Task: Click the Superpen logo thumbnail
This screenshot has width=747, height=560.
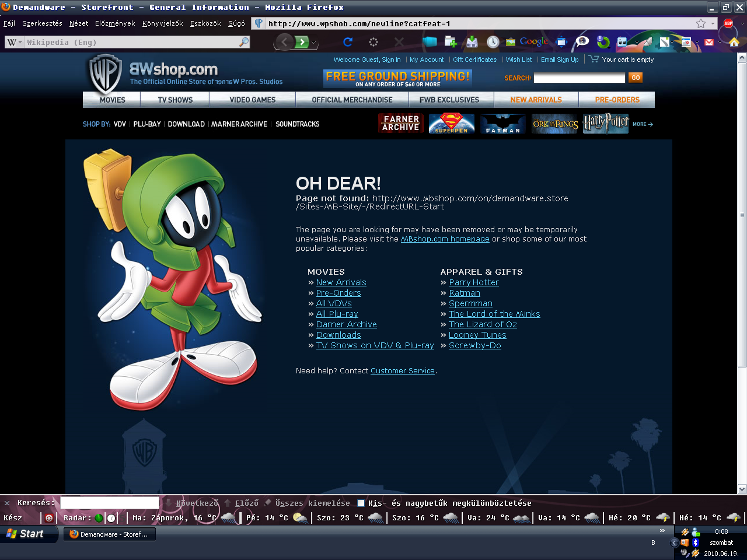Action: tap(451, 123)
